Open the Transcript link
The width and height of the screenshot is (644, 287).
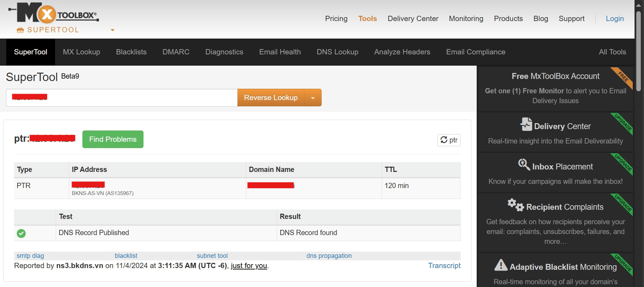click(x=444, y=266)
